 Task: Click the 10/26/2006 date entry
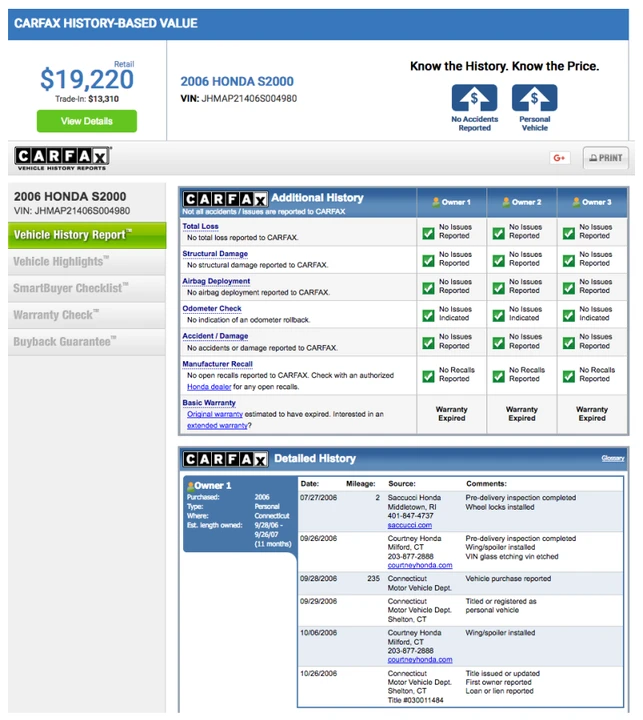318,674
